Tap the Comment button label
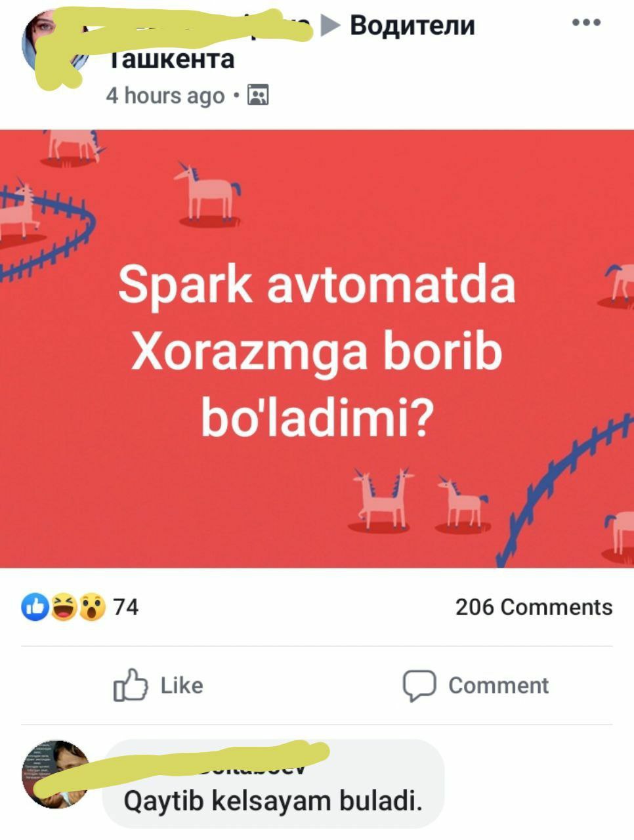This screenshot has width=634, height=840. 498,686
